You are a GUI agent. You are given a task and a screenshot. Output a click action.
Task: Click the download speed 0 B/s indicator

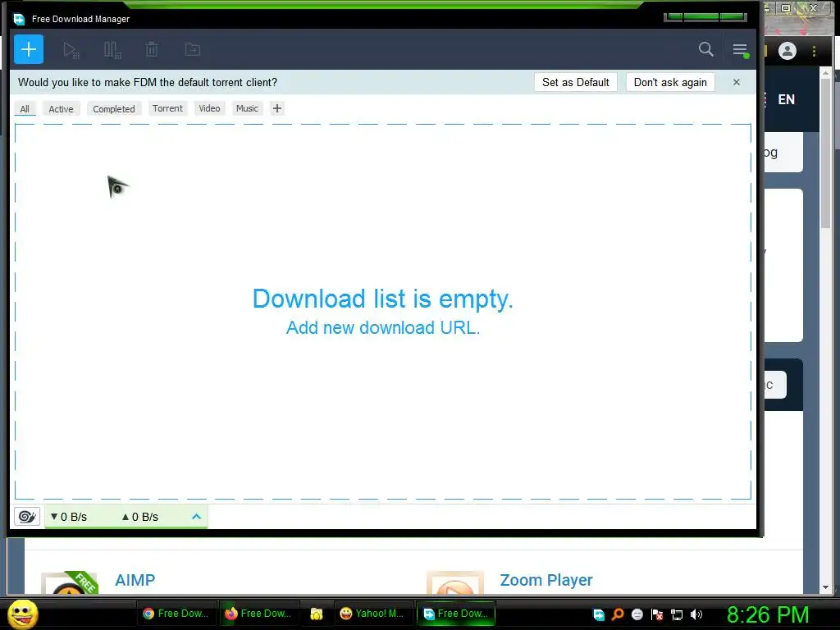[x=69, y=517]
